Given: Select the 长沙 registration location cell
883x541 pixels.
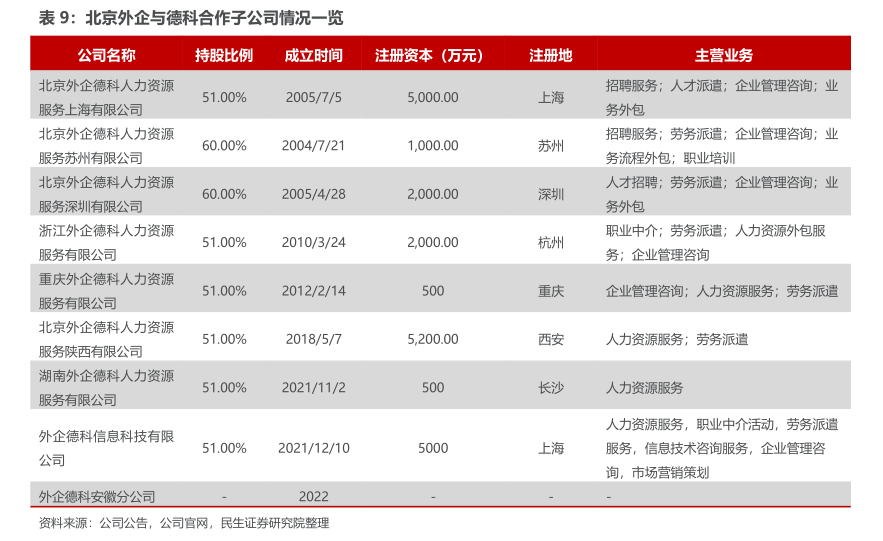Looking at the screenshot, I should click(550, 387).
